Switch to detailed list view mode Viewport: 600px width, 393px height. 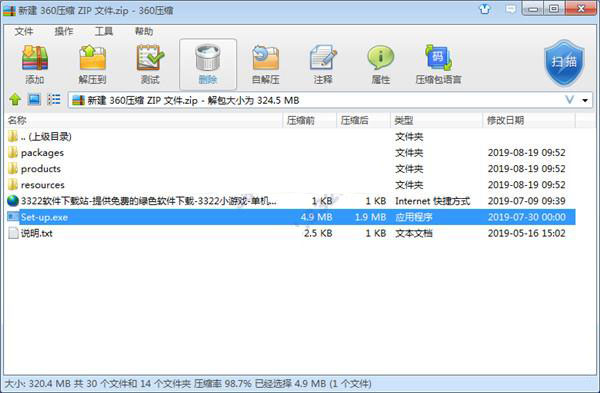pyautogui.click(x=54, y=100)
